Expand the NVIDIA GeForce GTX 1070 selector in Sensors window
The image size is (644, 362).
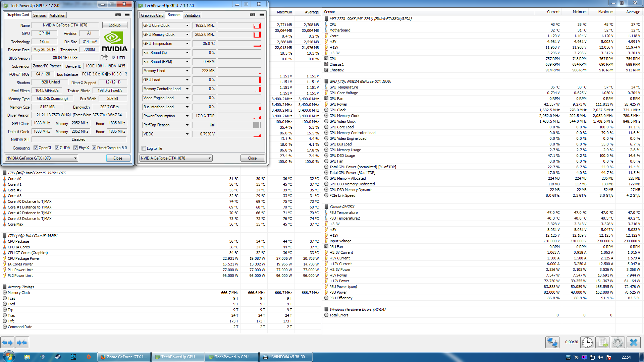tap(210, 158)
